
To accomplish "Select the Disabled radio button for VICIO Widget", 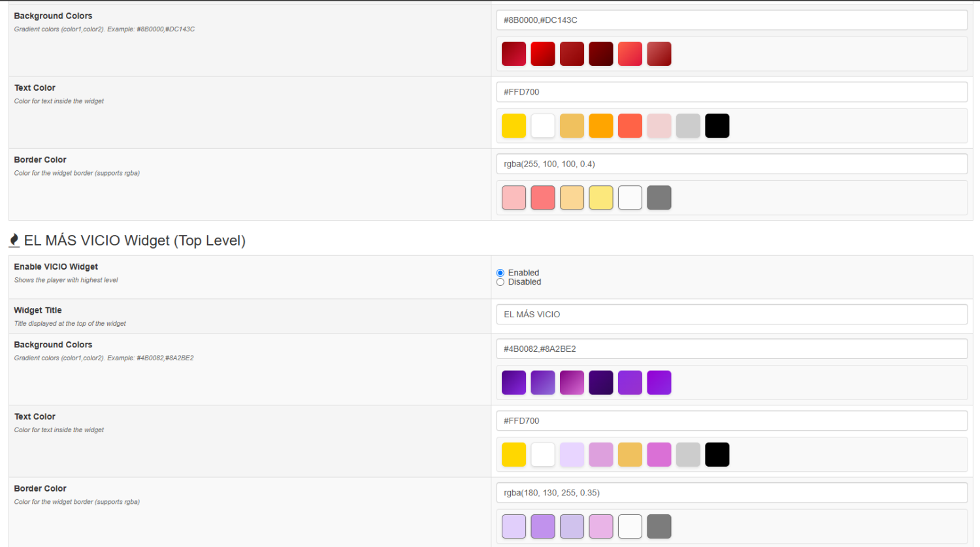I will 500,282.
